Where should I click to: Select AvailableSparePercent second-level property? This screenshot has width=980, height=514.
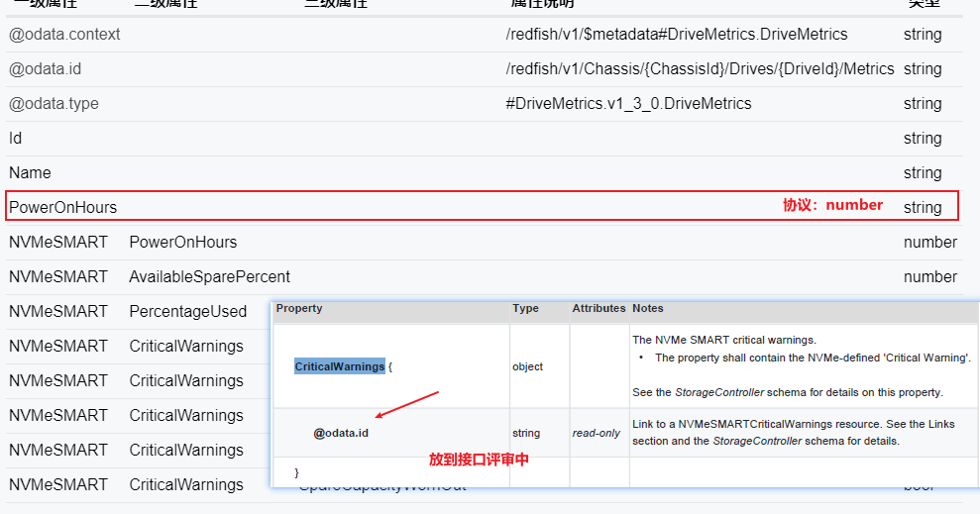click(209, 277)
